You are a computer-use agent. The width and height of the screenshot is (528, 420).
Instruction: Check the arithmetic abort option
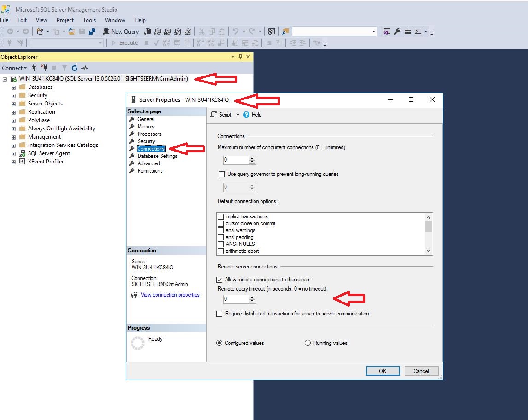[221, 251]
